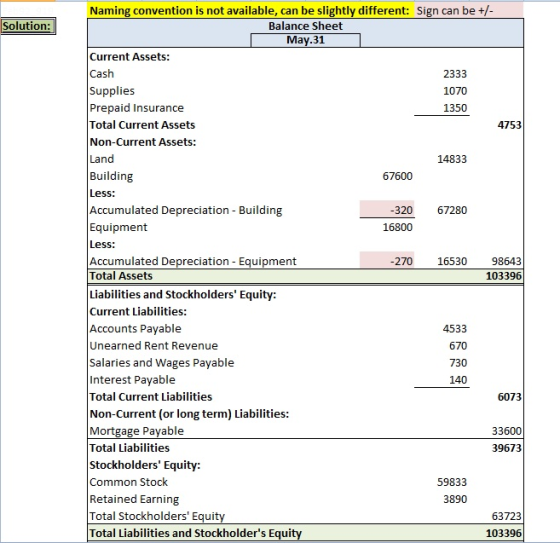
Task: Click the Cash value 2333
Action: pos(455,74)
